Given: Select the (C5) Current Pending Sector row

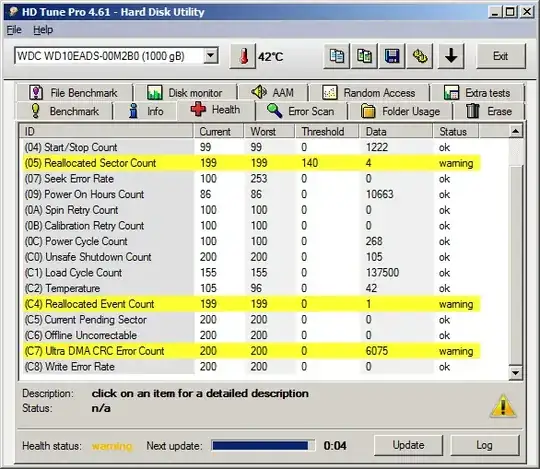Looking at the screenshot, I should (251, 320).
